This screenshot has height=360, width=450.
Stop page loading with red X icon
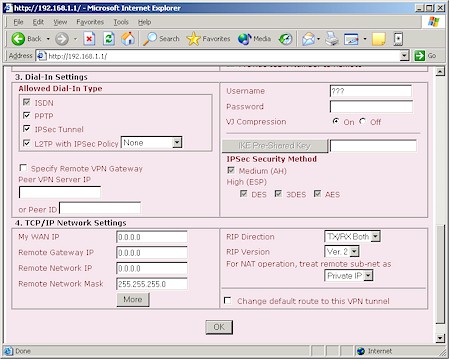89,39
